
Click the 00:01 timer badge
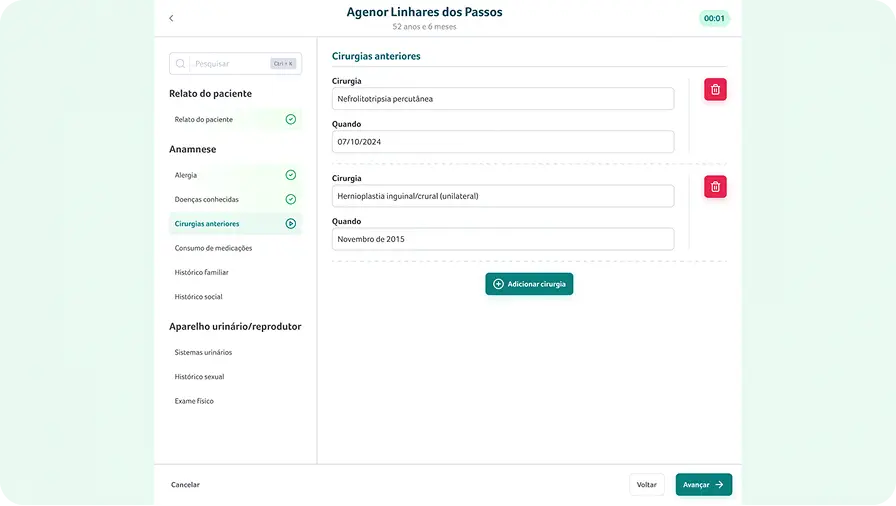click(714, 18)
